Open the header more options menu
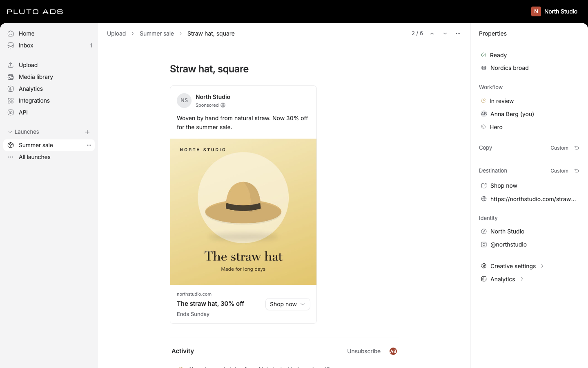This screenshot has height=368, width=588. pyautogui.click(x=458, y=34)
